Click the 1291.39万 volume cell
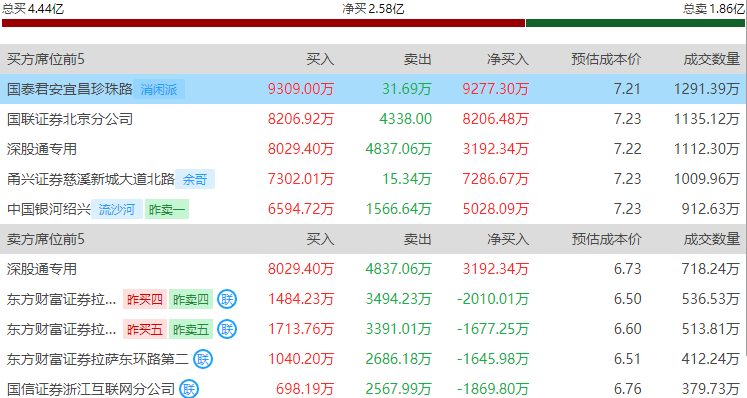This screenshot has width=747, height=398. click(707, 89)
